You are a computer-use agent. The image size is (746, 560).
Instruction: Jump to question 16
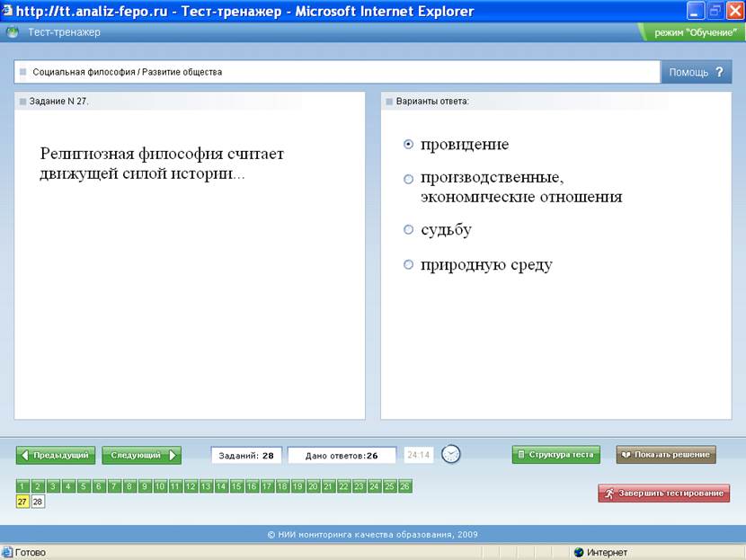click(x=252, y=486)
